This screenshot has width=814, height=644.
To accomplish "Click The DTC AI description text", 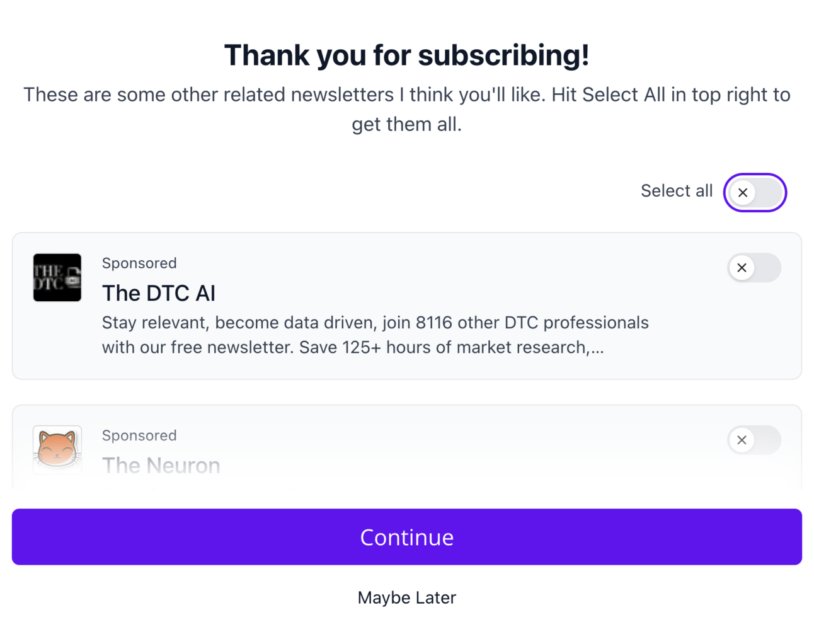I will click(375, 335).
